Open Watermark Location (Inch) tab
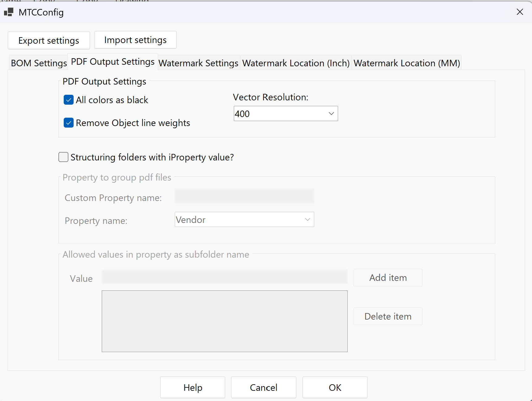This screenshot has height=401, width=532. point(296,63)
